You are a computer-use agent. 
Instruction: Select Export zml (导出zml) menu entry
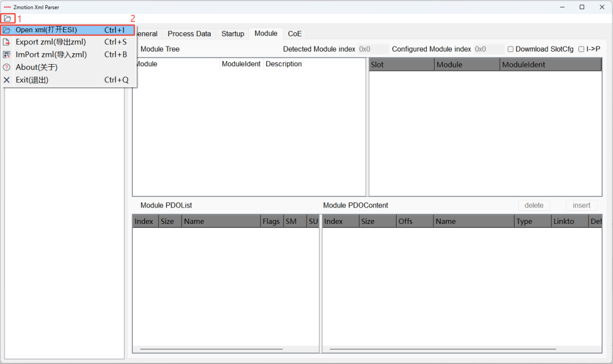68,42
